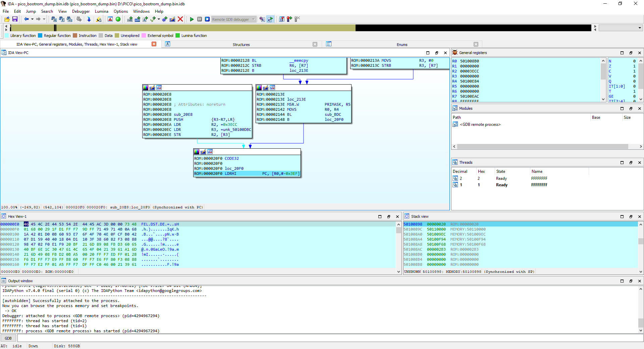Click the Jump back arrow icon
Image resolution: width=644 pixels, height=349 pixels.
pos(26,19)
